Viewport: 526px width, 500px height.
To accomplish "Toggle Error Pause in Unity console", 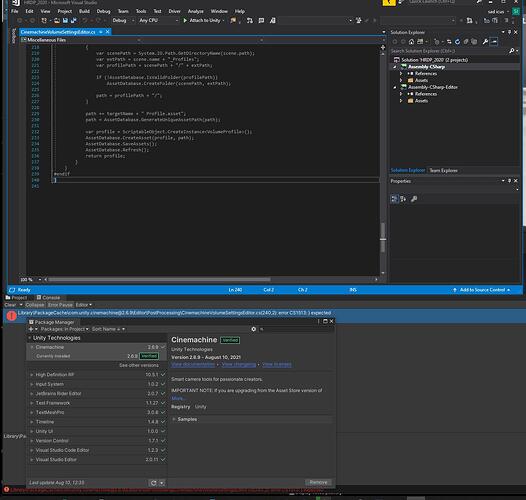I will pos(60,305).
